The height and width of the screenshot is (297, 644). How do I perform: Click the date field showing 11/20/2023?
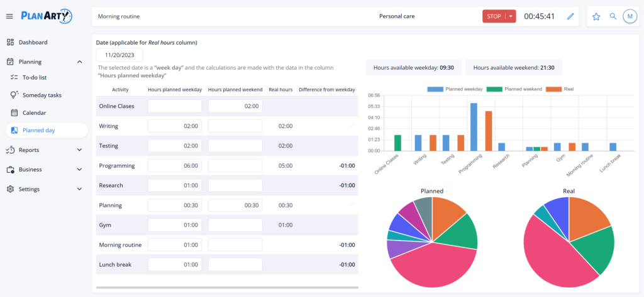119,55
